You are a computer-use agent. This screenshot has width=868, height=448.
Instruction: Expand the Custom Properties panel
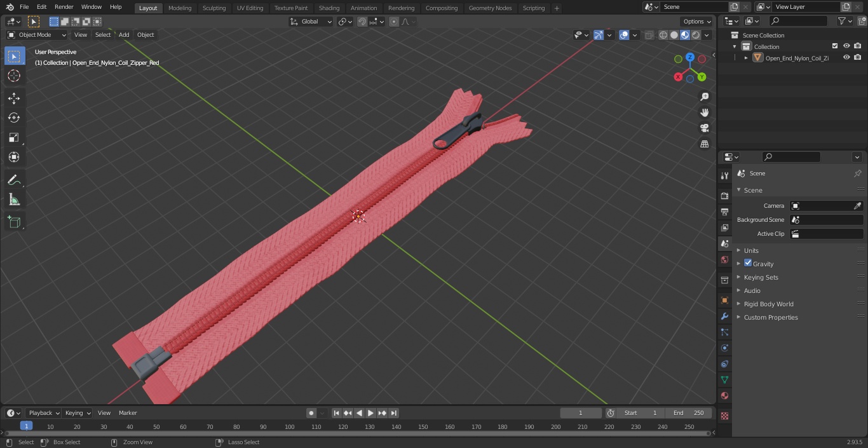(770, 317)
